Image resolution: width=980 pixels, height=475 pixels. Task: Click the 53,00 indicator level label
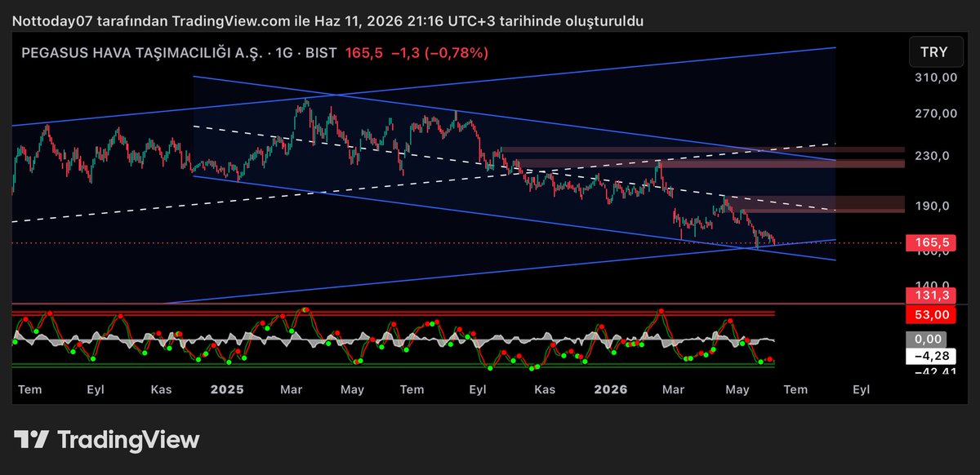click(x=931, y=313)
